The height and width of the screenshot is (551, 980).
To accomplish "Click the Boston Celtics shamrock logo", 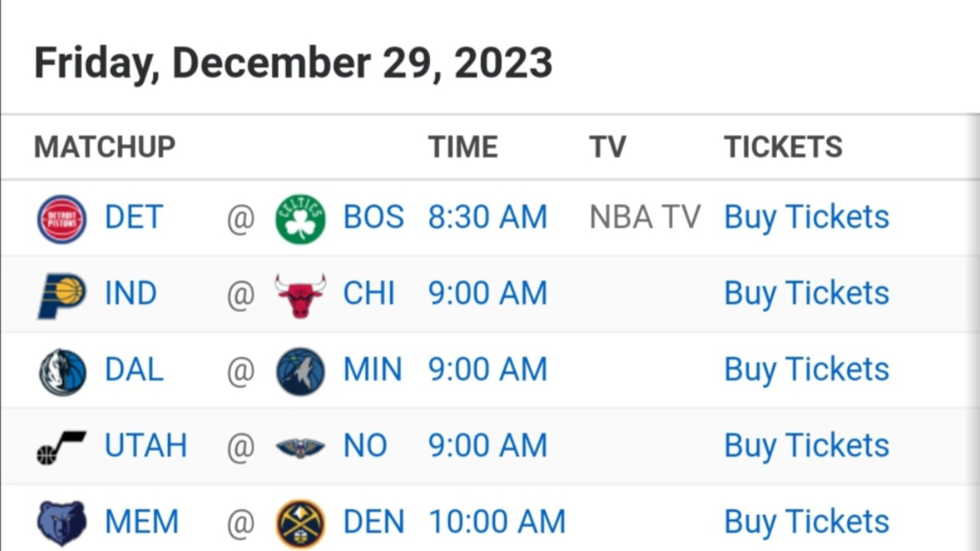I will click(x=300, y=219).
